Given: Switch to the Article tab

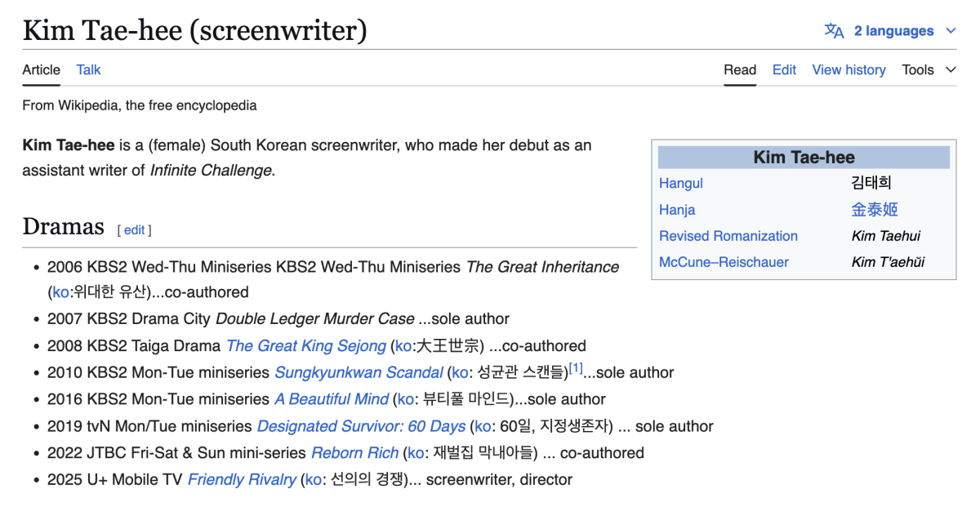Looking at the screenshot, I should point(41,69).
